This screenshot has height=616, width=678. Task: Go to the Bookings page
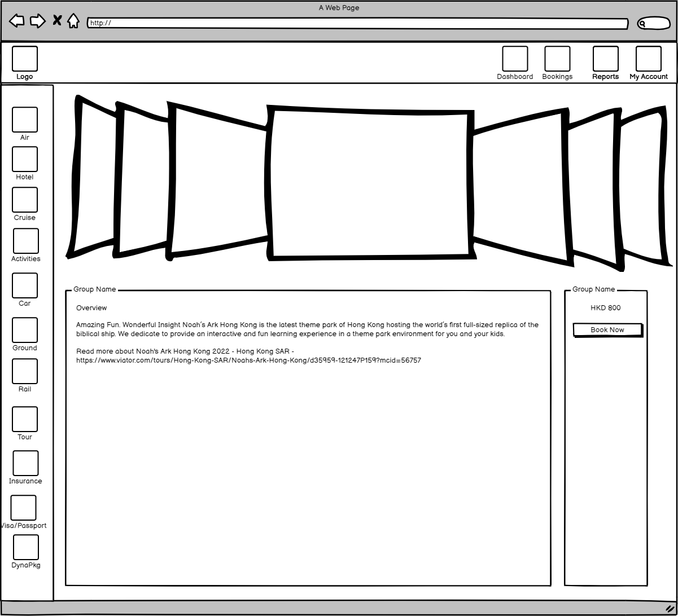coord(557,60)
